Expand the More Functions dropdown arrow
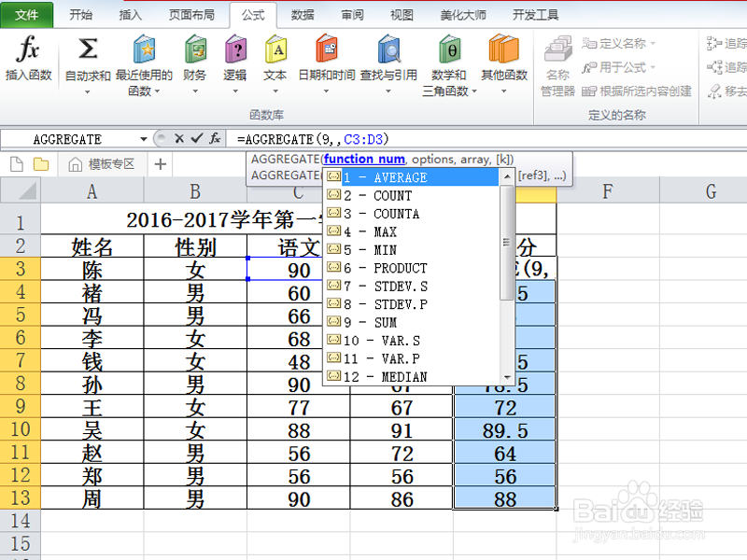This screenshot has height=560, width=747. click(x=503, y=91)
